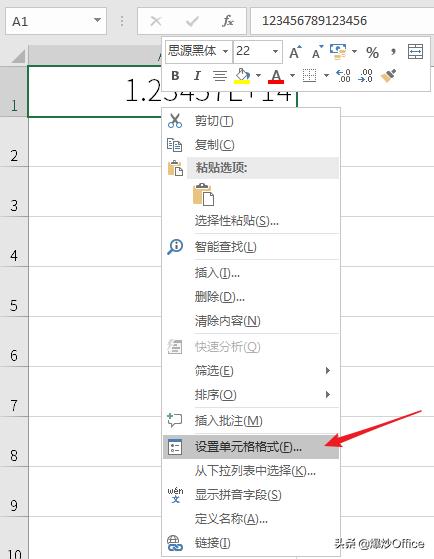Click merge and center icon

(415, 52)
